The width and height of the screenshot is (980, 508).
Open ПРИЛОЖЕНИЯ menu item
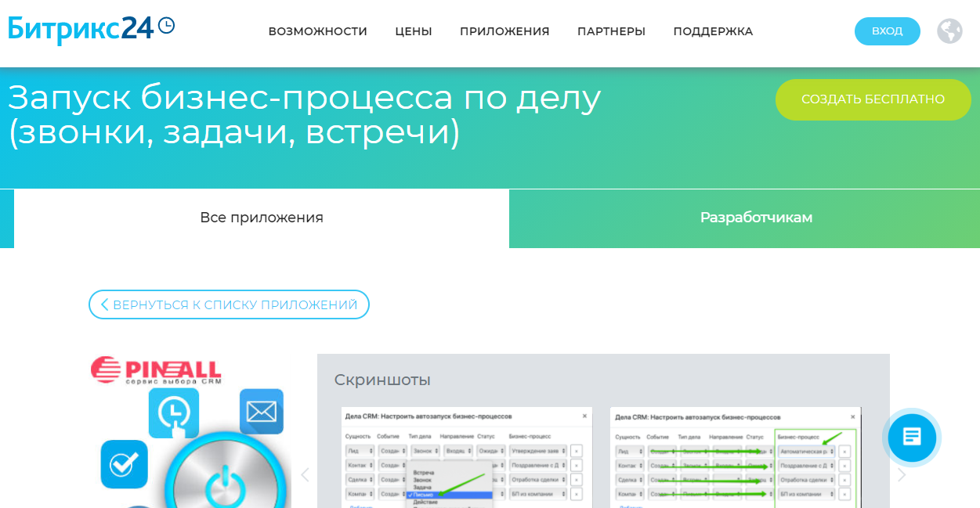pos(504,31)
